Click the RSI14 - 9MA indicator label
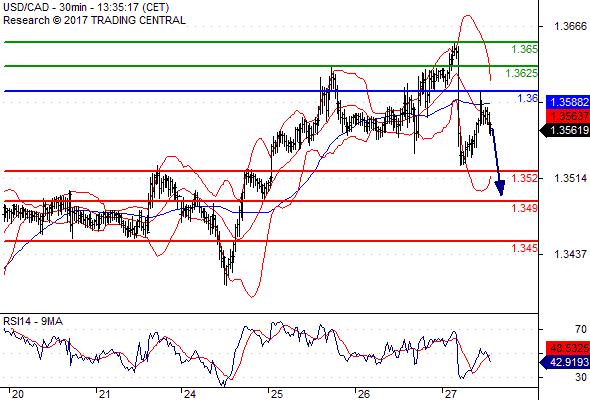The height and width of the screenshot is (400, 590). [33, 321]
